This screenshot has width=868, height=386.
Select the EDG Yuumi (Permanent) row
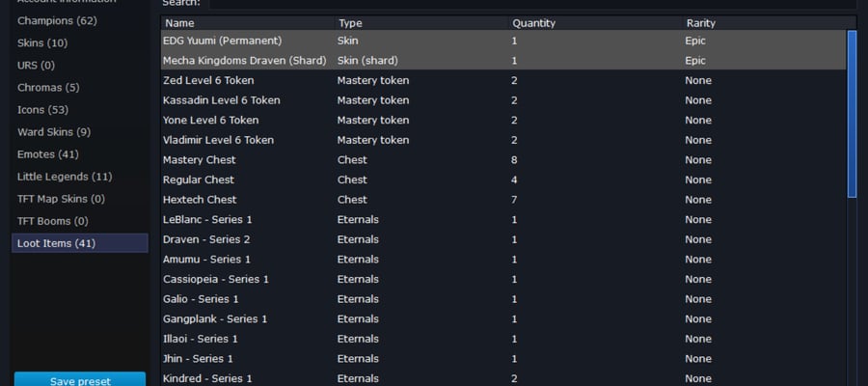coord(503,41)
